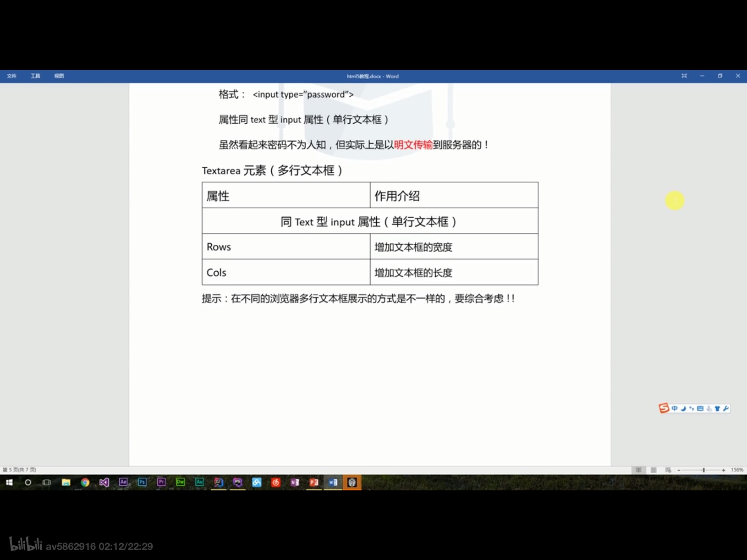The height and width of the screenshot is (560, 747).
Task: Open After Effects from the taskbar
Action: point(123,483)
